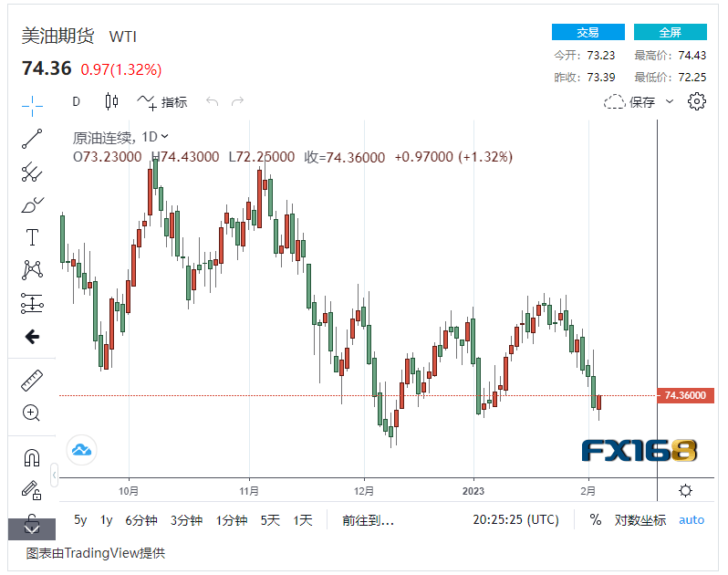Click the zoom in magnifier tool
The height and width of the screenshot is (575, 728).
[x=32, y=413]
